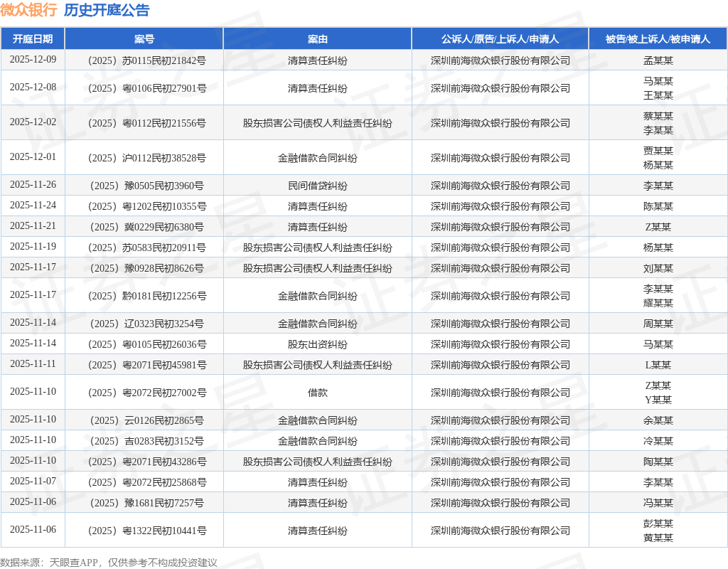Viewport: 728px width, 569px height.
Task: Select the 公诉人/原告/上诉人/申请人 column header
Action: pos(500,39)
